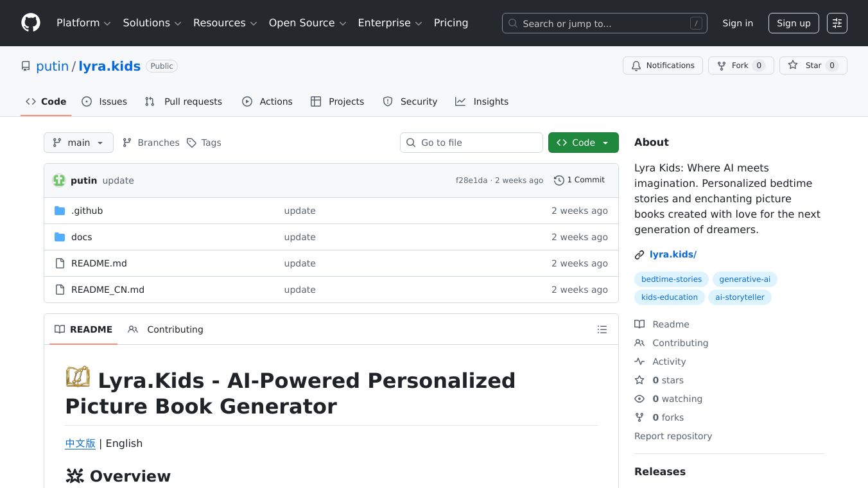868x488 pixels.
Task: Click the GitHub logo icon
Action: (30, 23)
